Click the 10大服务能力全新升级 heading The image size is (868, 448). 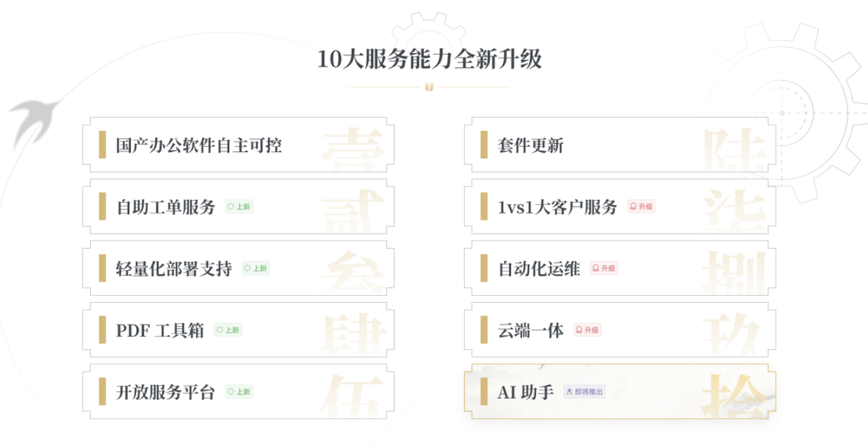pyautogui.click(x=430, y=59)
